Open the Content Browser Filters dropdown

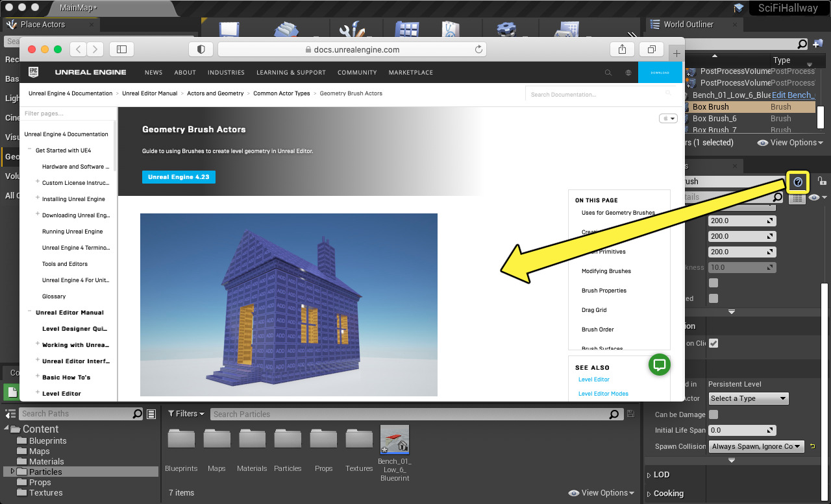pos(186,414)
